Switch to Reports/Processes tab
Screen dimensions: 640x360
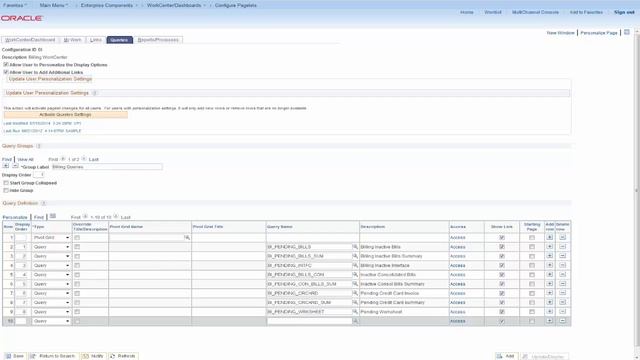(158, 40)
